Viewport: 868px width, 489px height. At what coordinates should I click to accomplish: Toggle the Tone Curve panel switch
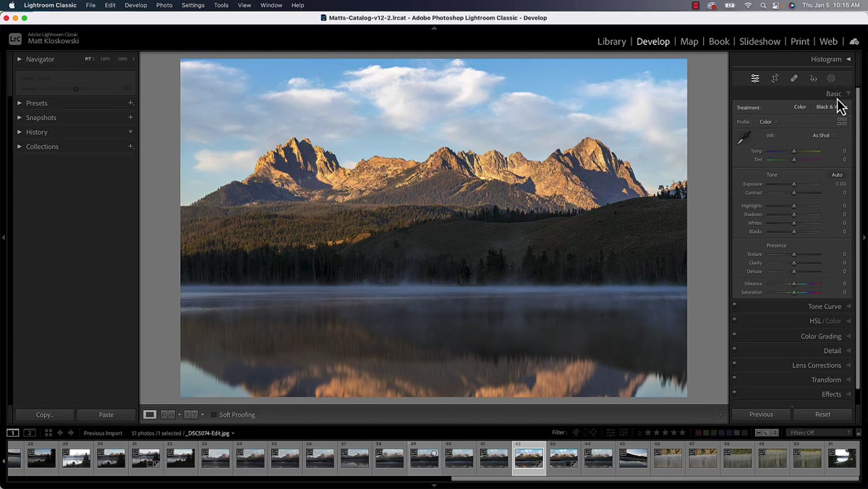[734, 305]
